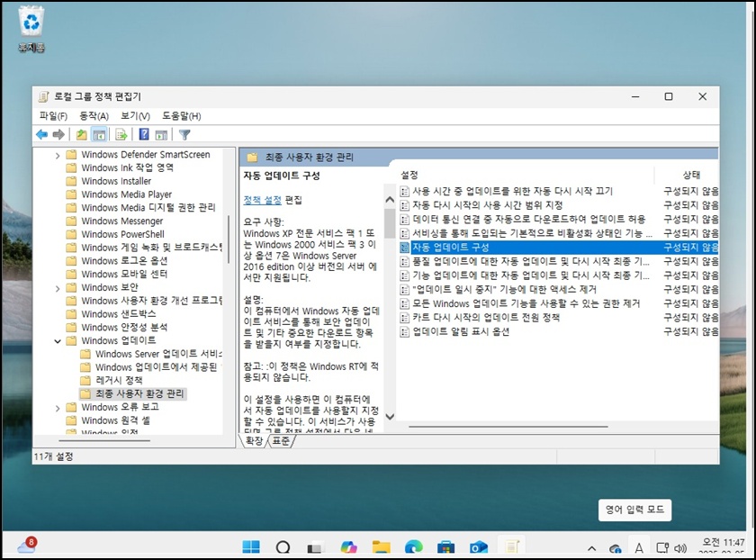Select '자동 다시 시작의 사용 시간 범위 지정' policy
Viewport: 756px width, 560px height.
[x=487, y=205]
